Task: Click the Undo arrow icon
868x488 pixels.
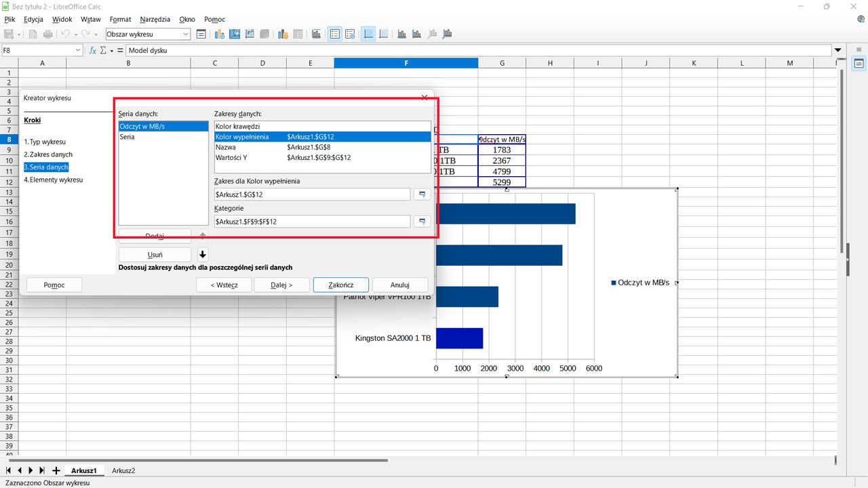Action: pos(65,34)
